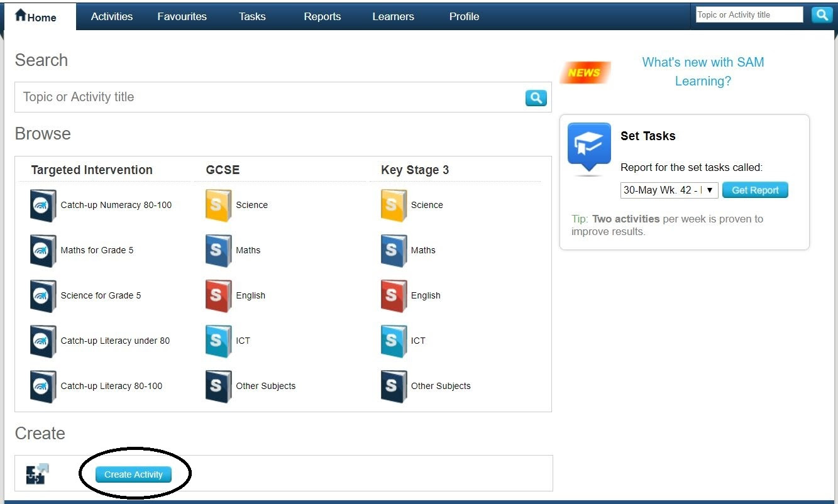Open Catch-up Literacy under 80 book icon
The width and height of the screenshot is (838, 504).
pos(43,341)
